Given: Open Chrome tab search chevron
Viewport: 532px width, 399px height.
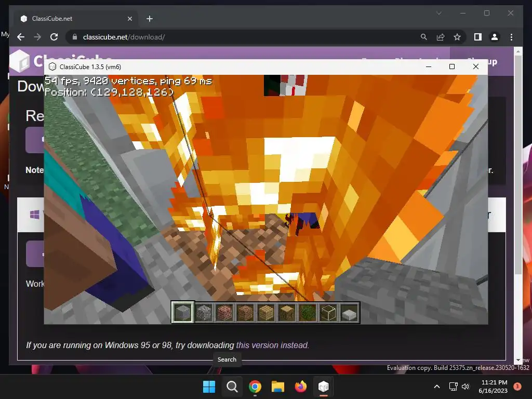Looking at the screenshot, I should click(x=438, y=13).
